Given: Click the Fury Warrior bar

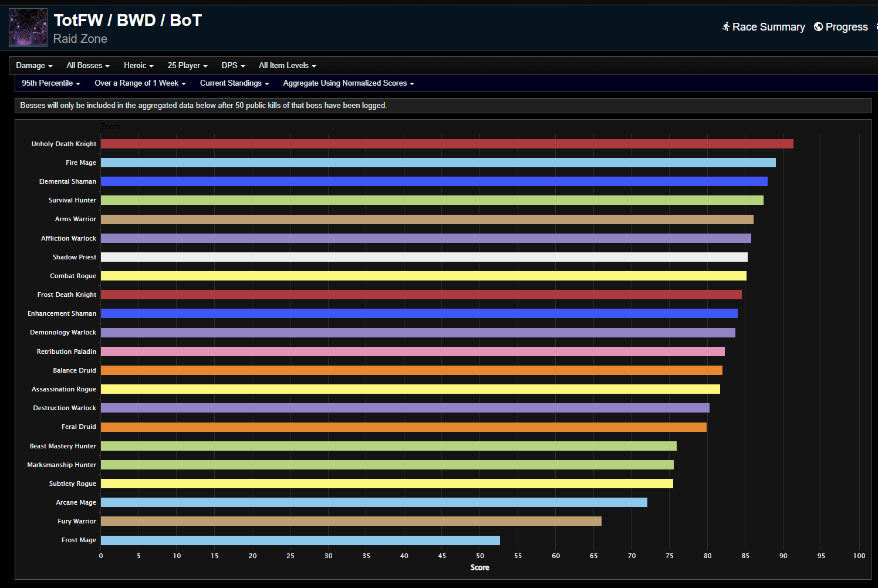Looking at the screenshot, I should coord(351,521).
